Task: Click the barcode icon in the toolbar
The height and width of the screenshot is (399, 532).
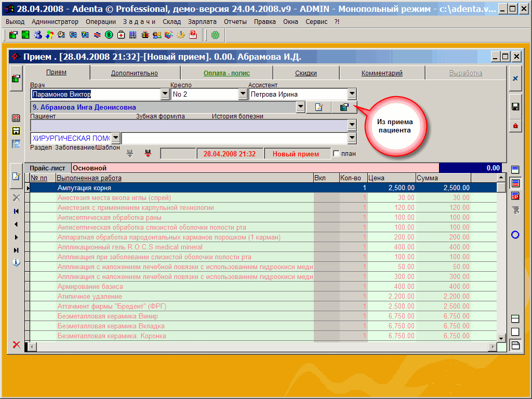Action: [132, 35]
